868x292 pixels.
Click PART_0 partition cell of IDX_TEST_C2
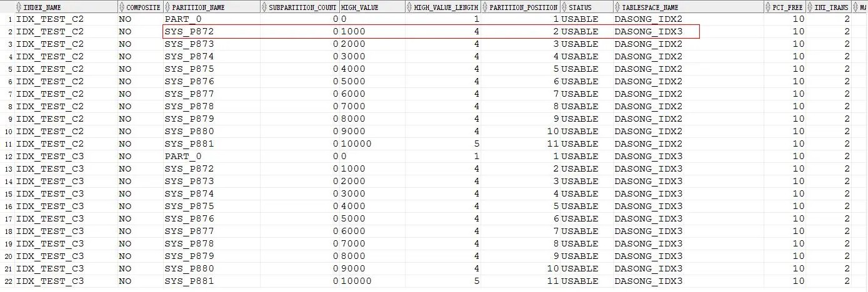[x=211, y=19]
